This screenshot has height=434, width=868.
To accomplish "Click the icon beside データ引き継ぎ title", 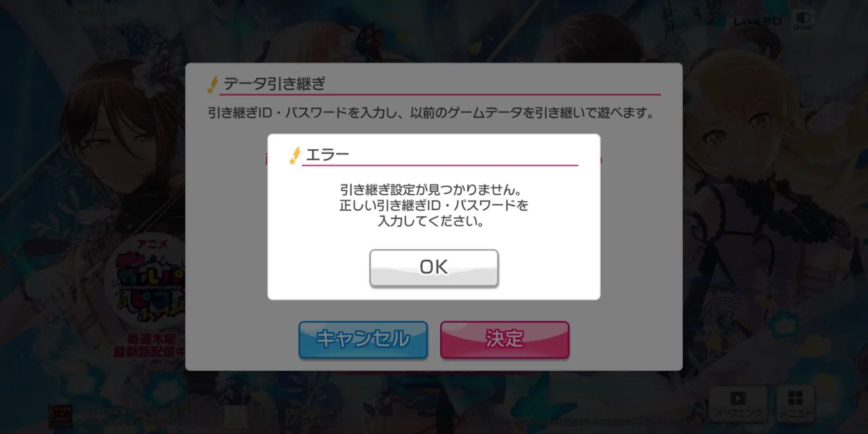I will tap(212, 85).
